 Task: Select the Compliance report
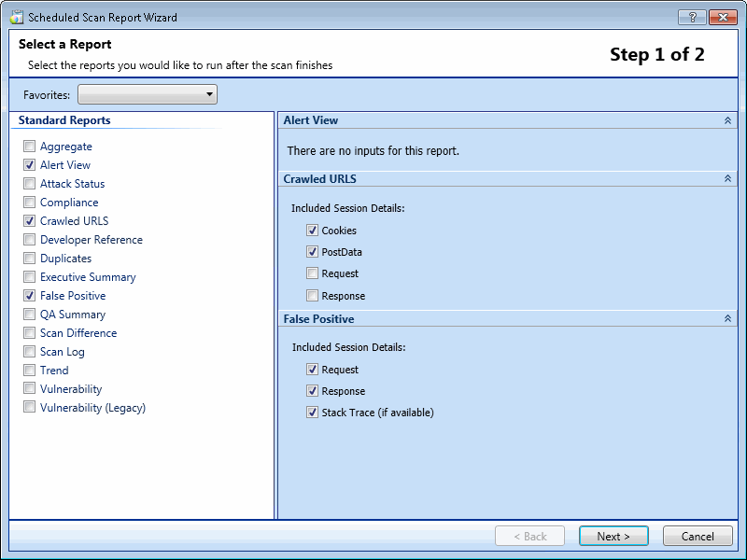(28, 203)
